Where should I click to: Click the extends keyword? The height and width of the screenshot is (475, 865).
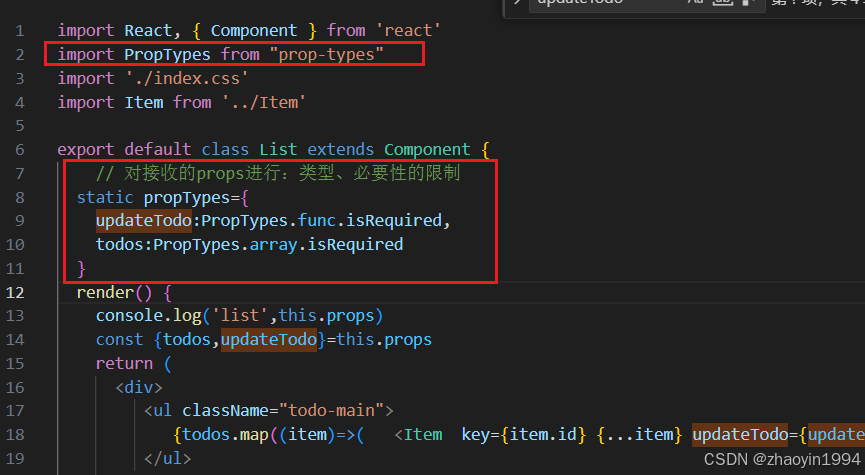pos(340,150)
